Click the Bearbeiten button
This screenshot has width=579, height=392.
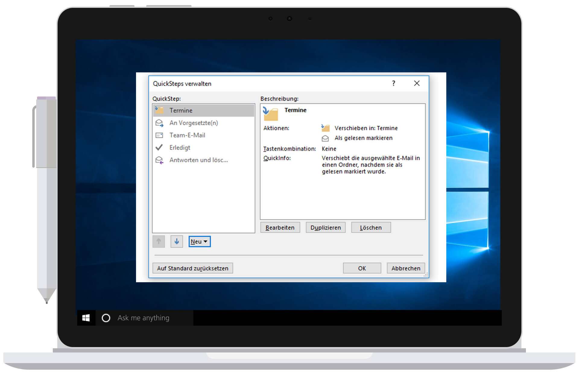[x=280, y=228]
